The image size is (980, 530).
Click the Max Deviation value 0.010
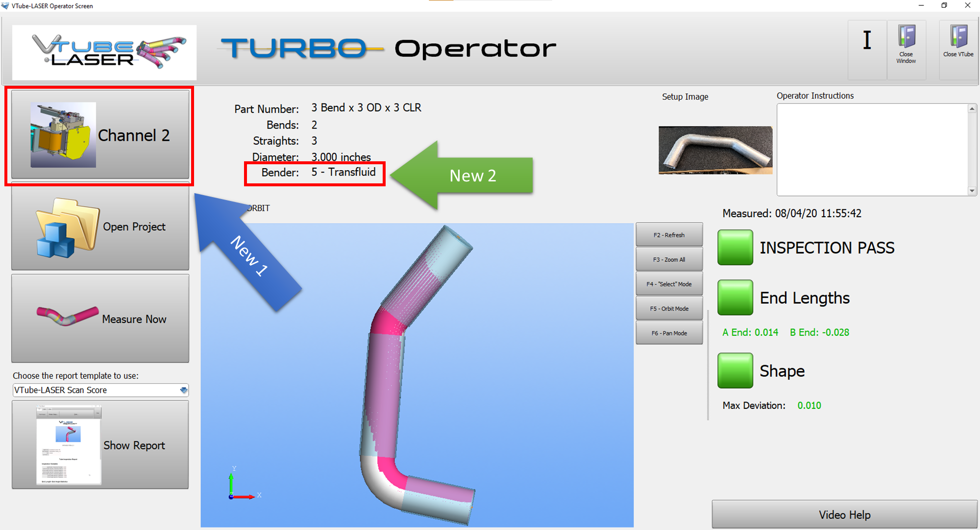click(809, 405)
